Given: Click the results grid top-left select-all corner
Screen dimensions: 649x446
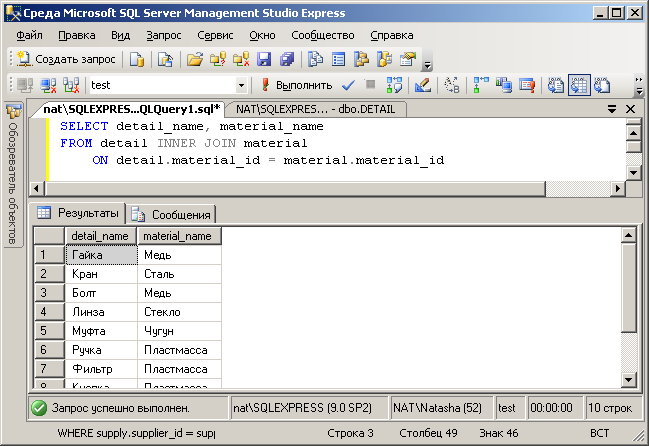Looking at the screenshot, I should [x=49, y=236].
